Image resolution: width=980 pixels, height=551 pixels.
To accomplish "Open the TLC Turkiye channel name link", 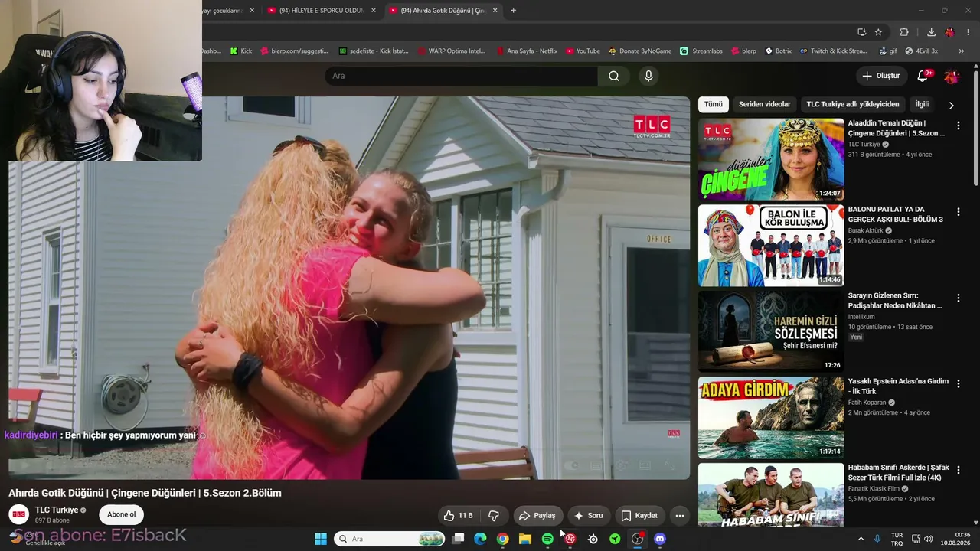I will coord(57,510).
